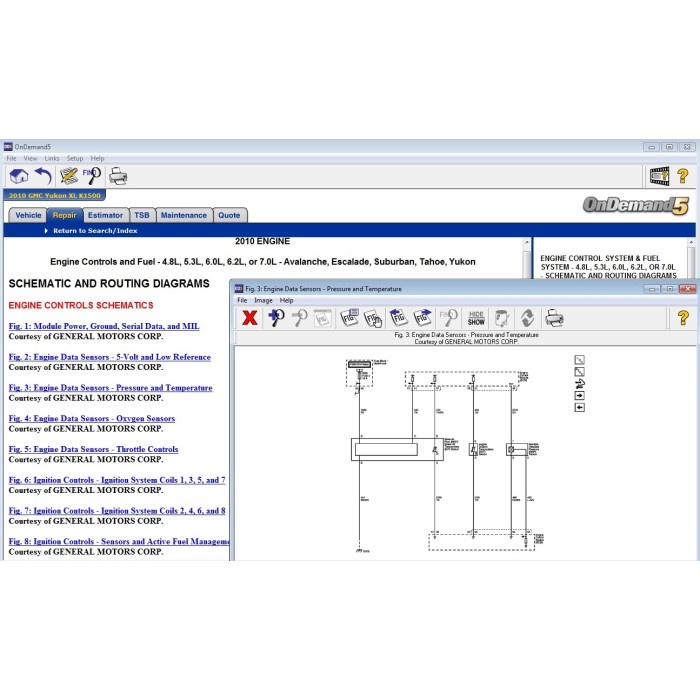Toggle HIDE/SHOW button in figure toolbar
The width and height of the screenshot is (700, 700).
coord(476,318)
